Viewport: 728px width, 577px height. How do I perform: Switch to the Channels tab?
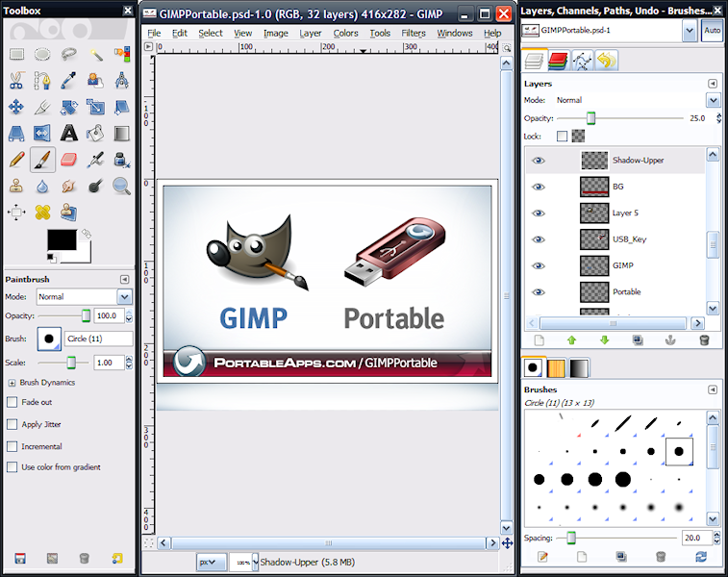click(559, 62)
